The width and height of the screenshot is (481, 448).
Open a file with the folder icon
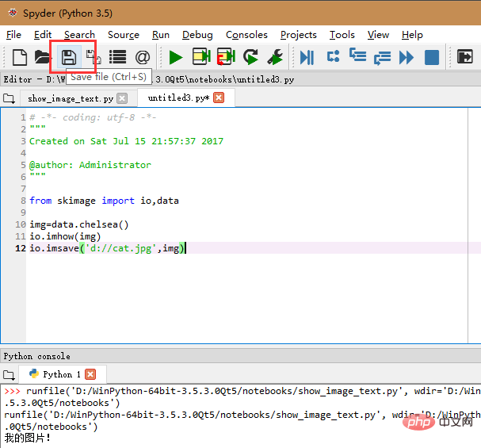point(42,57)
